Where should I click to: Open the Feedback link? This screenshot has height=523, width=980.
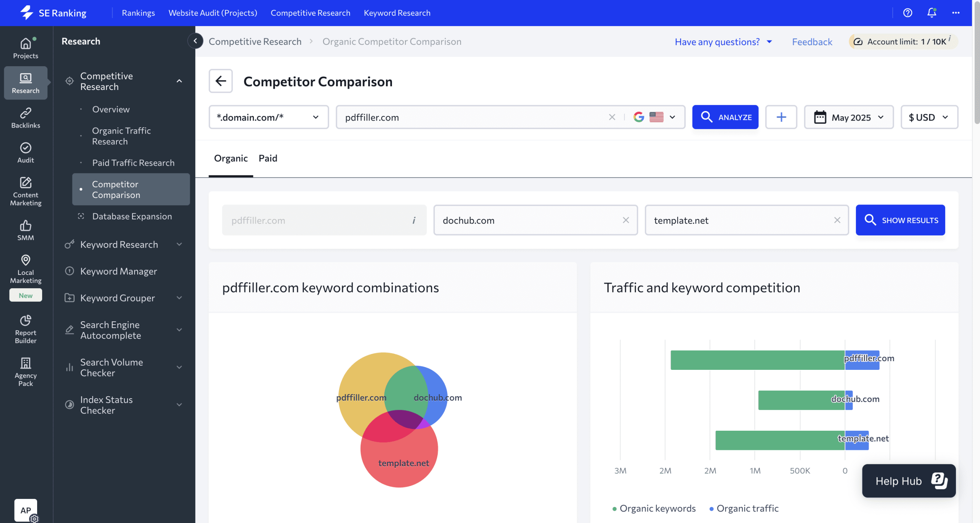tap(812, 41)
